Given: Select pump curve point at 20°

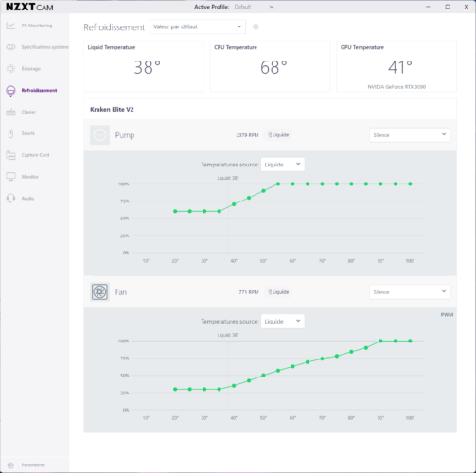Looking at the screenshot, I should tap(175, 211).
